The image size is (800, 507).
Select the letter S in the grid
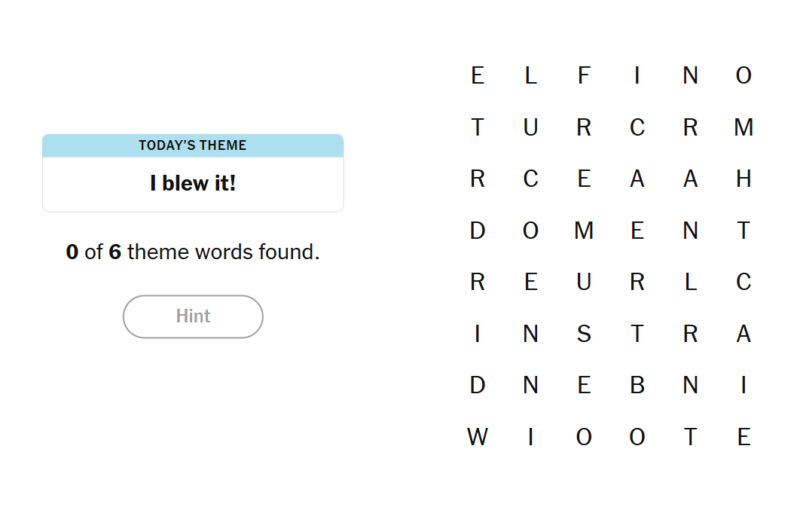tap(584, 334)
